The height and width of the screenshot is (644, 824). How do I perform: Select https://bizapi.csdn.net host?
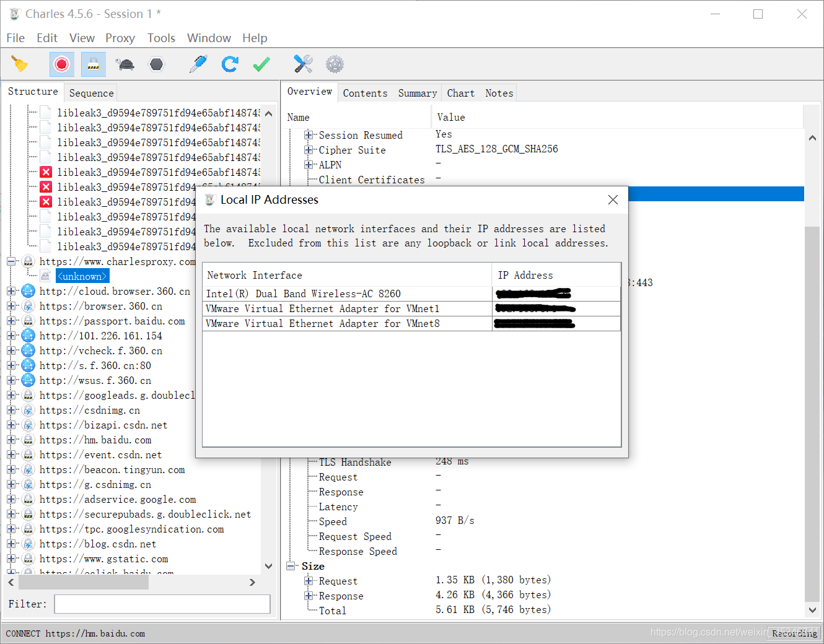[103, 425]
